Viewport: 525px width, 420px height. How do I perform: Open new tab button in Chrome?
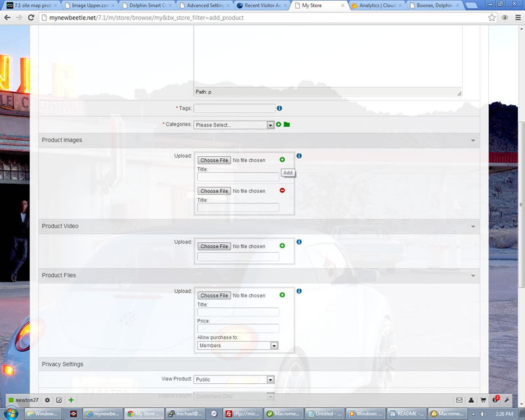click(471, 5)
